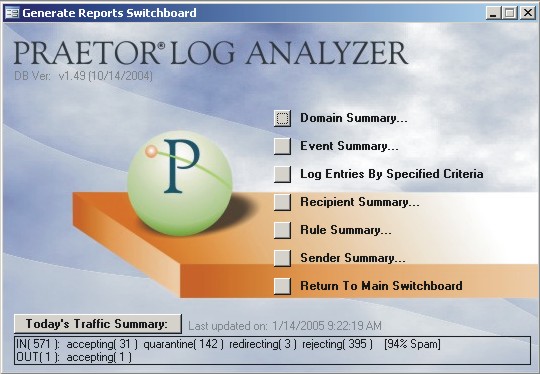
Task: Open the window system menu icon in title bar
Action: 12,13
